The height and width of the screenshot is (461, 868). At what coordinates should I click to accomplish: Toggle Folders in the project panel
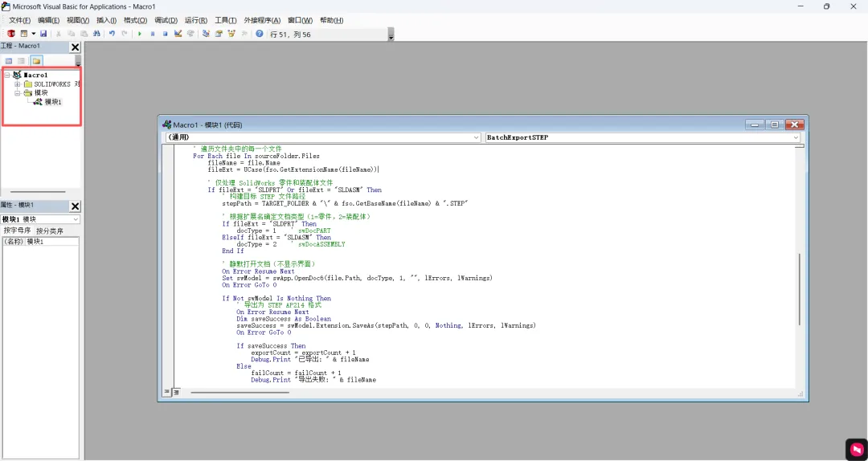[x=36, y=61]
